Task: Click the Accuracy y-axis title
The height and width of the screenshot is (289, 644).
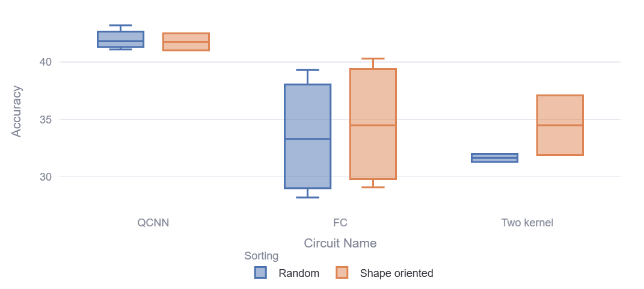Action: click(17, 111)
